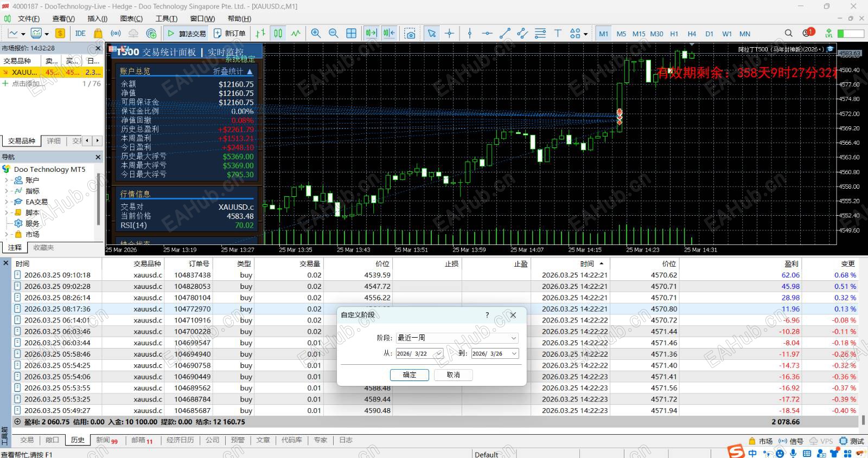Draw a vertical line on chart
The image size is (868, 458).
[470, 34]
